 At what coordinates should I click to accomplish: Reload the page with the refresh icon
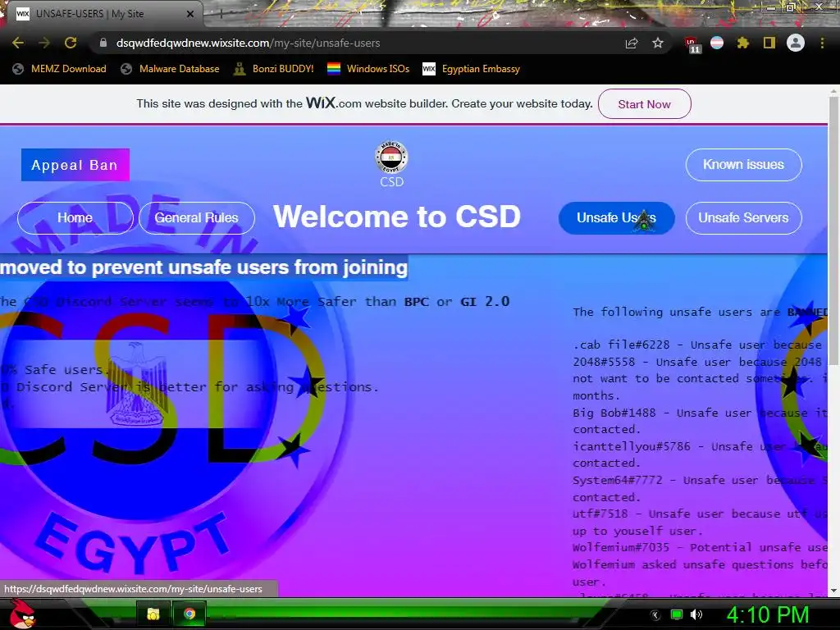tap(71, 43)
